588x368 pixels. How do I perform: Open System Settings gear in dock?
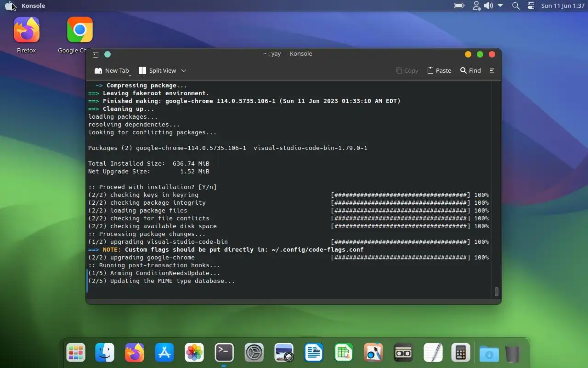(254, 353)
